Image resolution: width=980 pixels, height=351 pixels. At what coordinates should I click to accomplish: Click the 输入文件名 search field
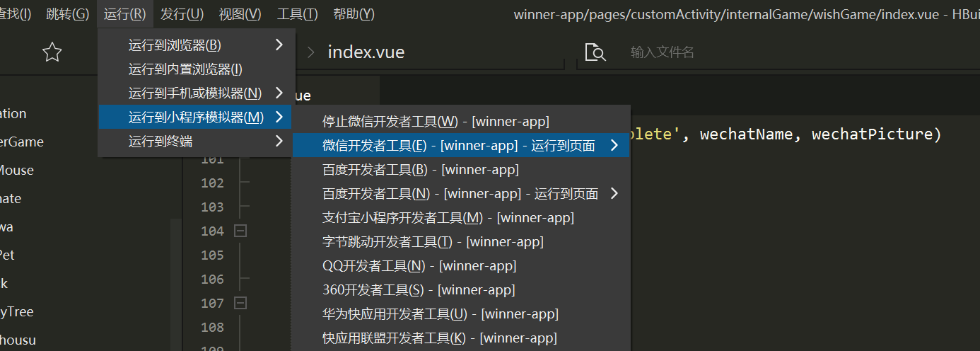tap(778, 52)
